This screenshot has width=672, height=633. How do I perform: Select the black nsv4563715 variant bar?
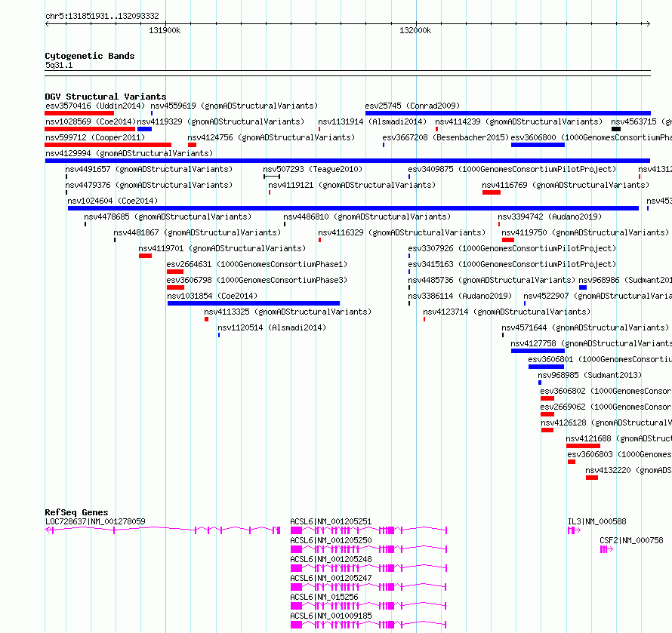click(x=616, y=129)
